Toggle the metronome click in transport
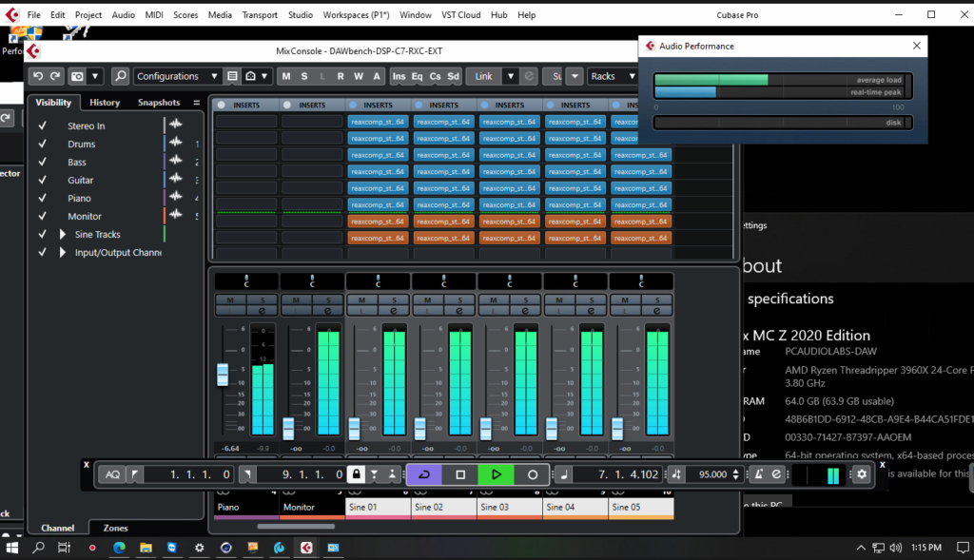Viewport: 974px width, 560px height. (x=759, y=474)
